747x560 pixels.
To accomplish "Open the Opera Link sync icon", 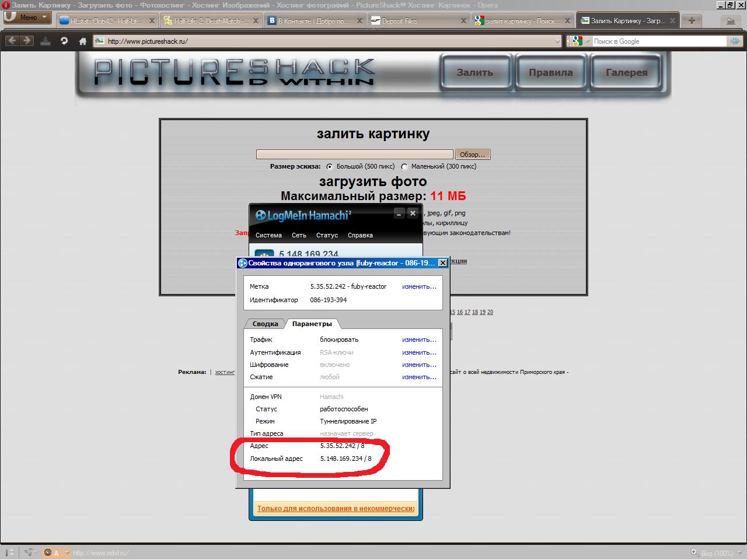I will coord(29,552).
